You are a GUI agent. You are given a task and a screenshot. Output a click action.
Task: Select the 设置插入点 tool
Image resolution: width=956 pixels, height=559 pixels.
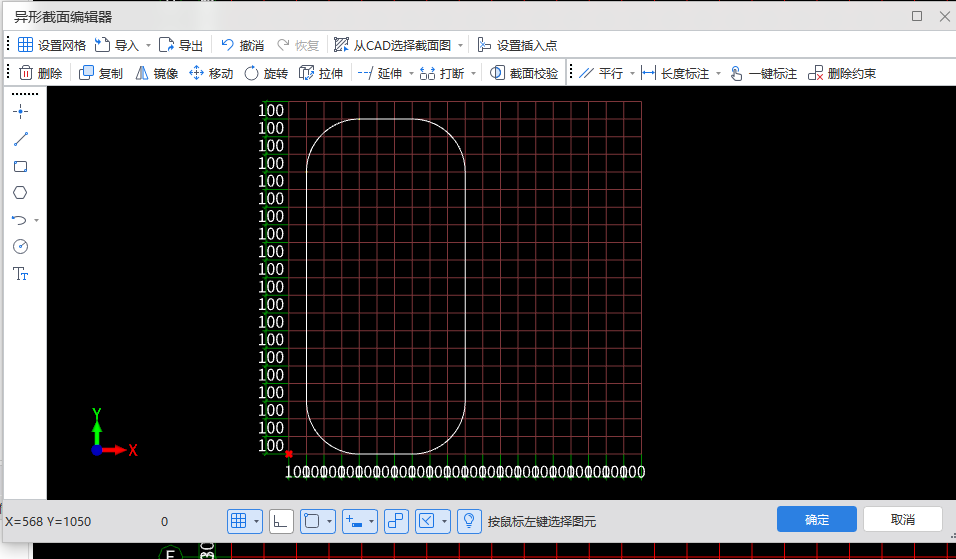point(517,45)
